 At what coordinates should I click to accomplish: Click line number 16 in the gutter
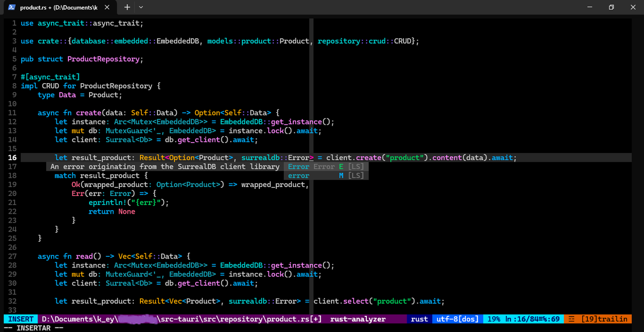click(12, 157)
